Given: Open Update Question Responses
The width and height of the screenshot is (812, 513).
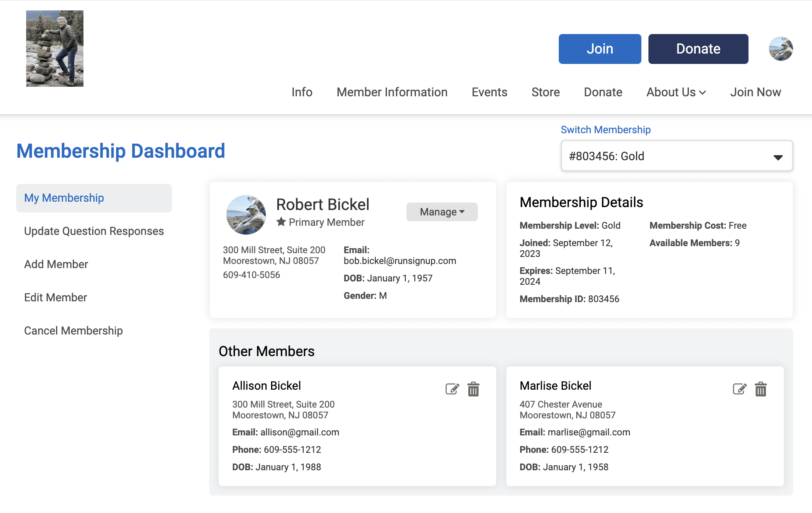Looking at the screenshot, I should click(94, 231).
